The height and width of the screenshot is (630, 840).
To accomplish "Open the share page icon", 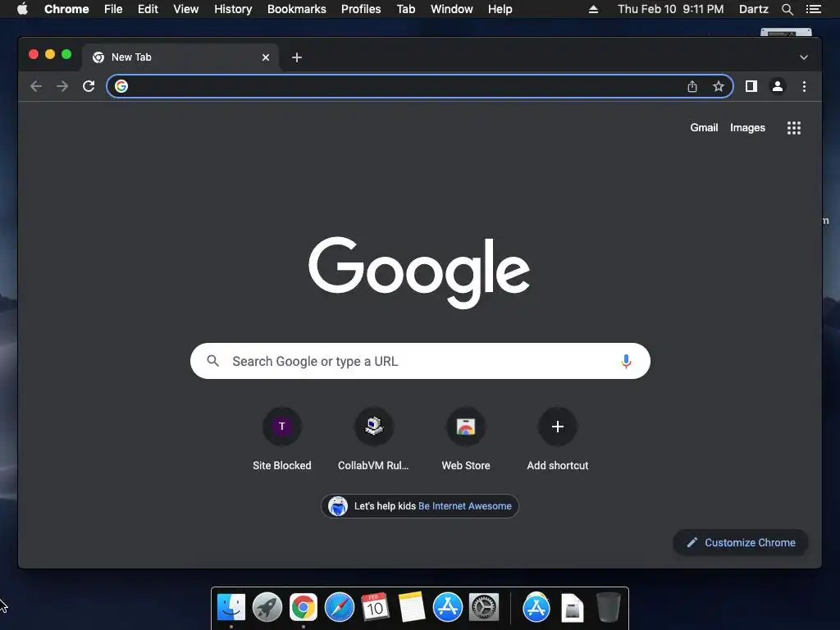I will point(692,86).
